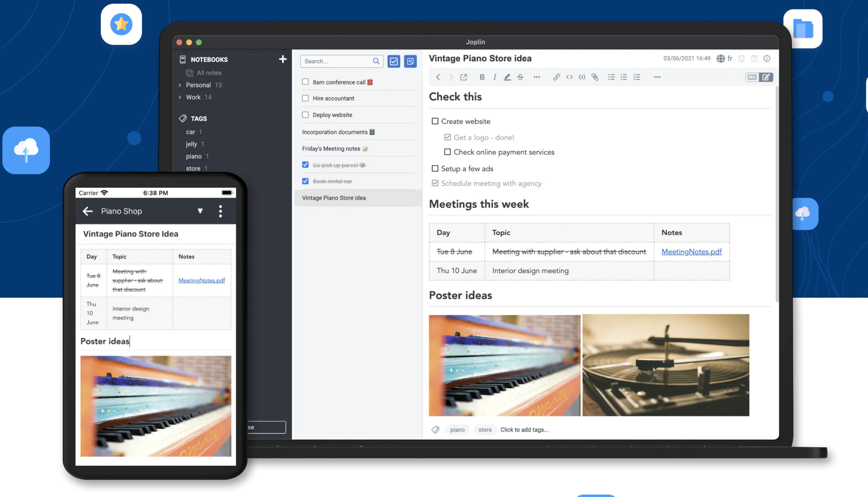The image size is (868, 497).
Task: Toggle the 'Setup a few ads' checkbox
Action: (435, 168)
